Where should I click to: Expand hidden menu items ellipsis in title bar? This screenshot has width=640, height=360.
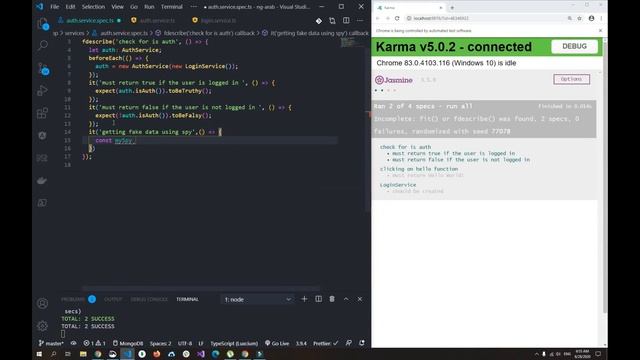click(x=194, y=7)
